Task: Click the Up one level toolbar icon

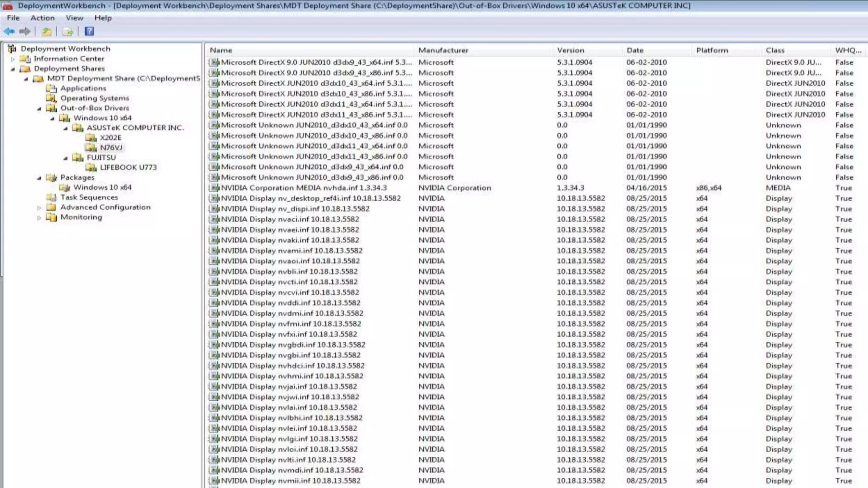Action: [x=47, y=31]
